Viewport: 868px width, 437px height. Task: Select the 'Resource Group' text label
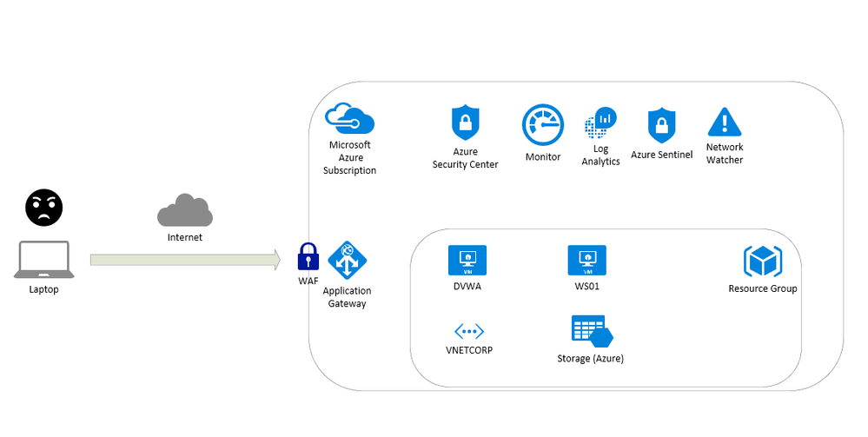point(763,288)
